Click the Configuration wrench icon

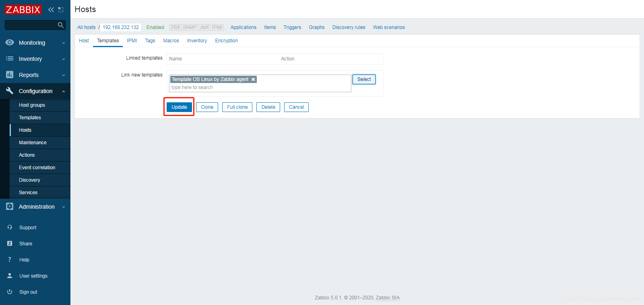(10, 91)
